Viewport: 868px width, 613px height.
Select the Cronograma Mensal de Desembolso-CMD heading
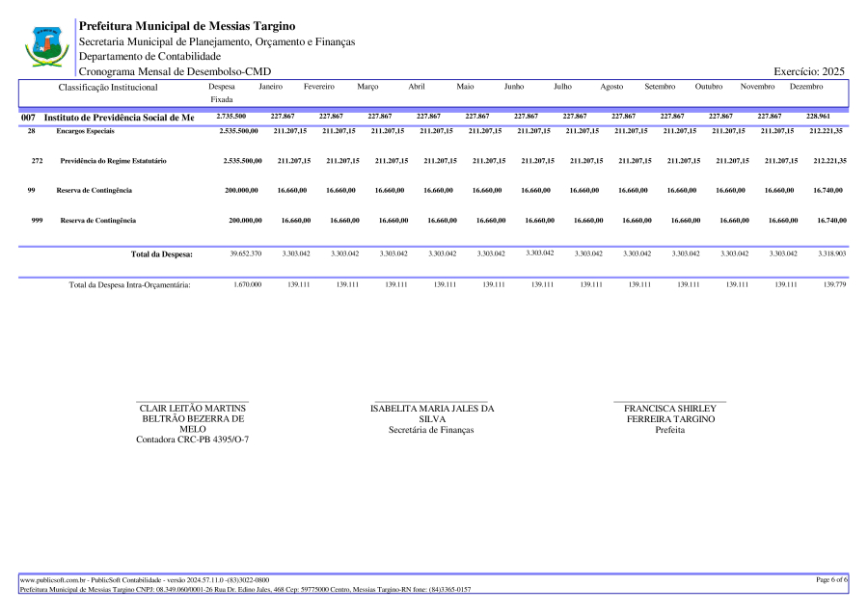coord(174,72)
